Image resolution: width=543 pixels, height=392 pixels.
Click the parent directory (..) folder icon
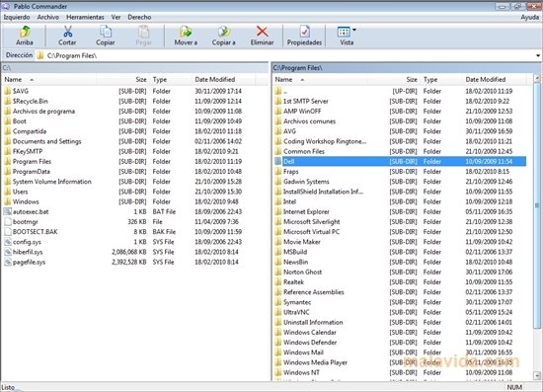tap(277, 91)
